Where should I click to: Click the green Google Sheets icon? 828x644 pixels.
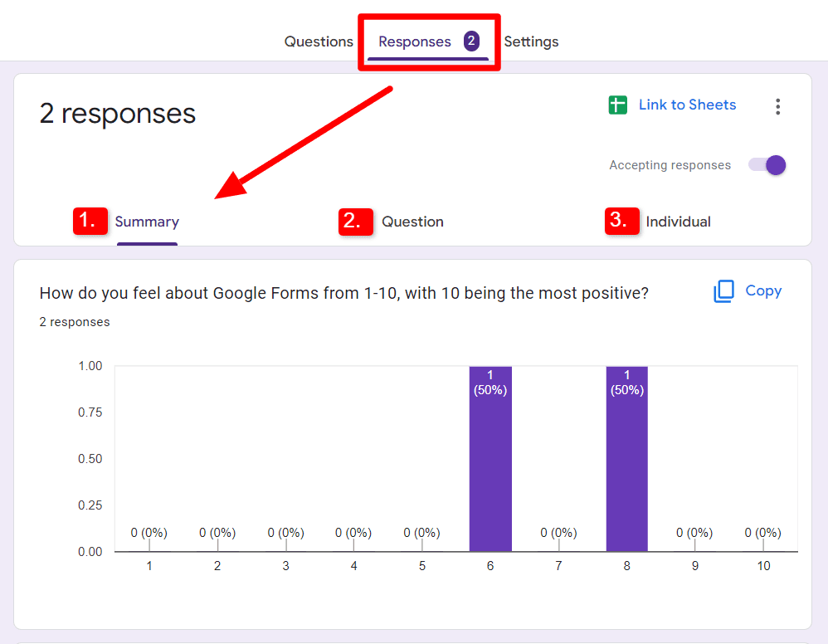click(x=617, y=105)
